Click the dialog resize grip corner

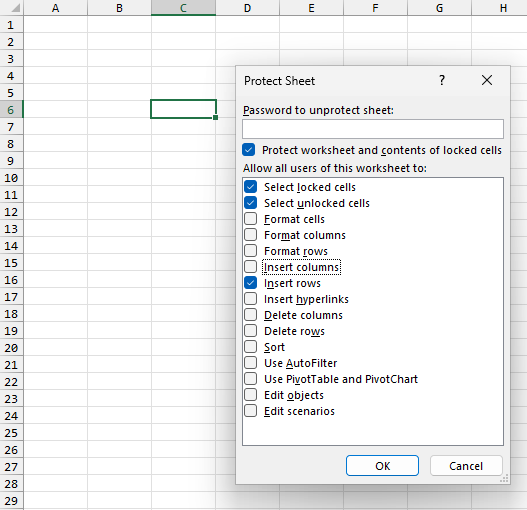[504, 479]
